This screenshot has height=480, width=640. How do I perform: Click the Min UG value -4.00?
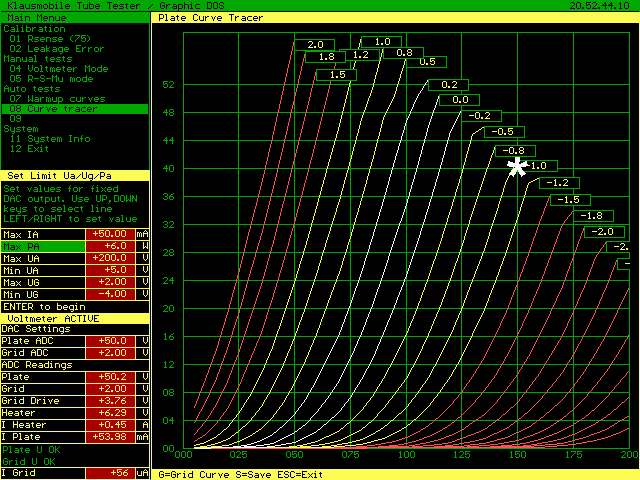(x=110, y=294)
